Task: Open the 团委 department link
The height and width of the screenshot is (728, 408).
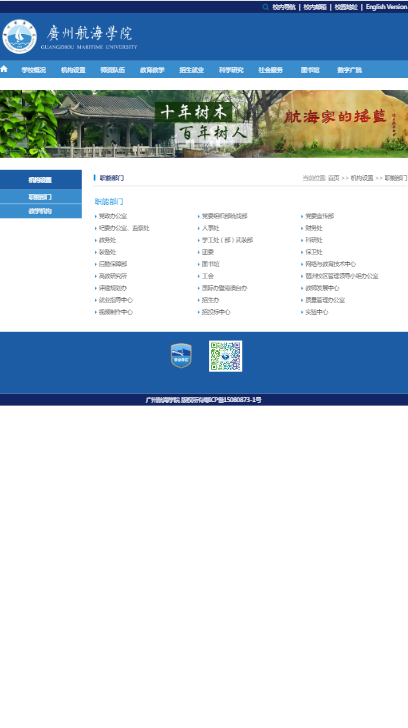Action: [207, 252]
